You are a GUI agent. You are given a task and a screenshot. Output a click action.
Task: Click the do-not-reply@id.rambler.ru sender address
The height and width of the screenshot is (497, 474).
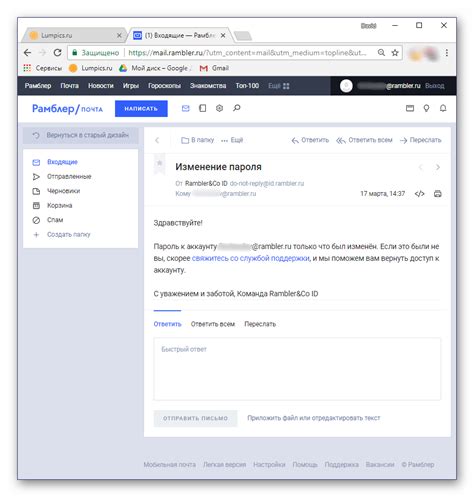(267, 184)
